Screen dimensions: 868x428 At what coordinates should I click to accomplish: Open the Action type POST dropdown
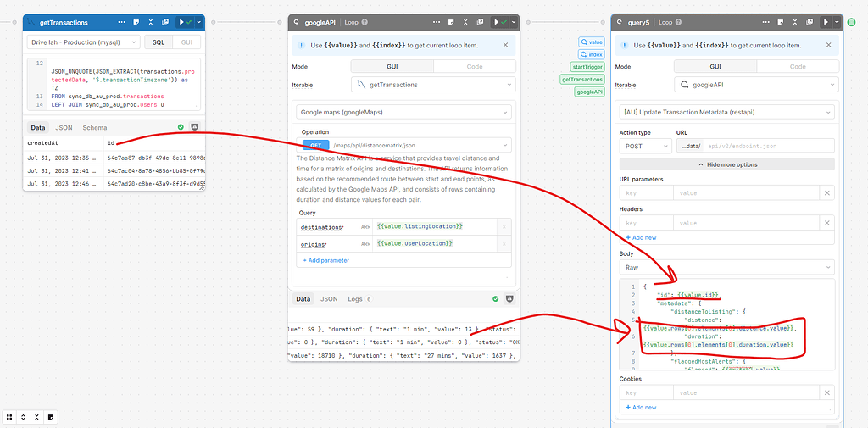point(644,147)
